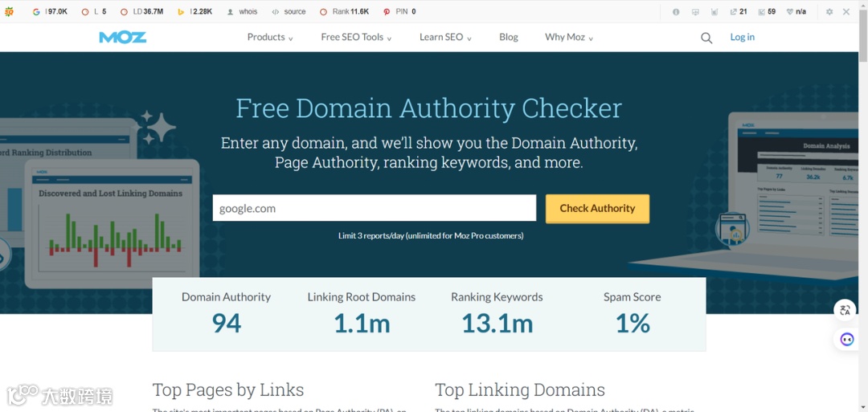
Task: Click the Moz logo
Action: click(123, 37)
